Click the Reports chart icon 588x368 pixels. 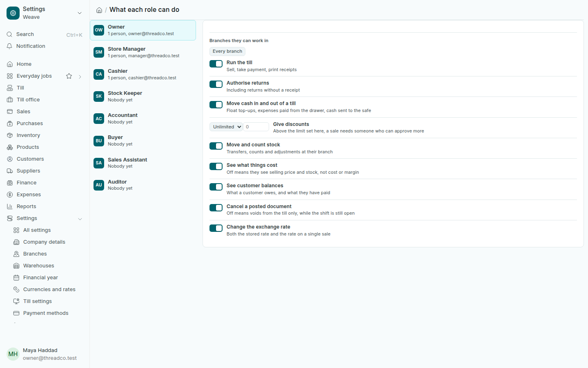(10, 206)
